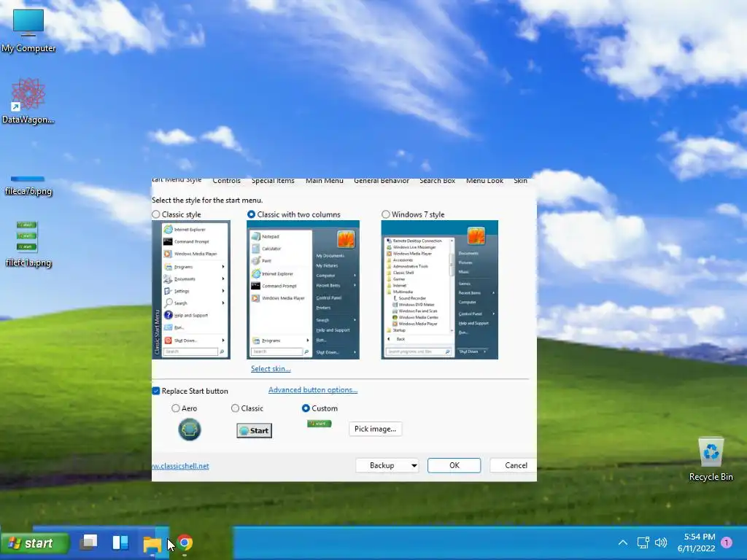Click the Backup button

[x=382, y=466]
